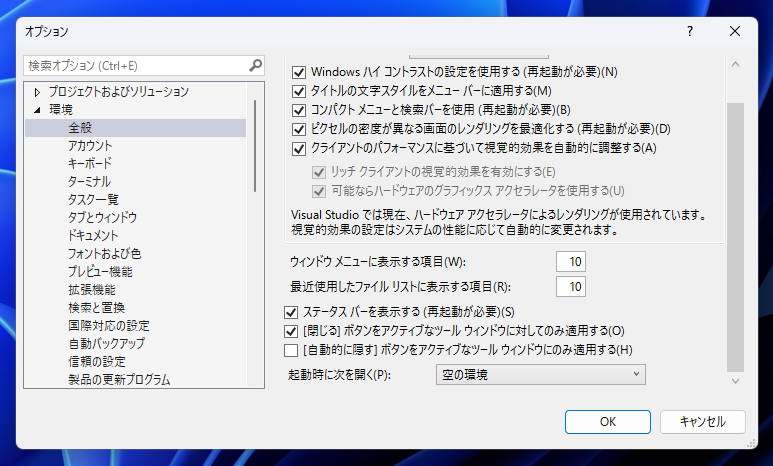Select ドキュメント in the tree
This screenshot has width=773, height=466.
coord(93,236)
